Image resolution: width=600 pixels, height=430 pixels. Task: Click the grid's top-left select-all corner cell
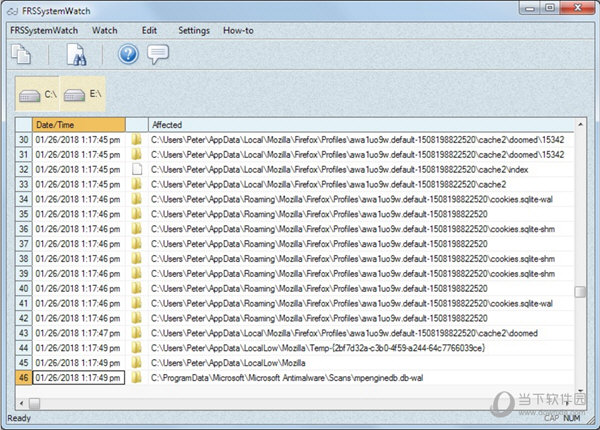(x=24, y=125)
